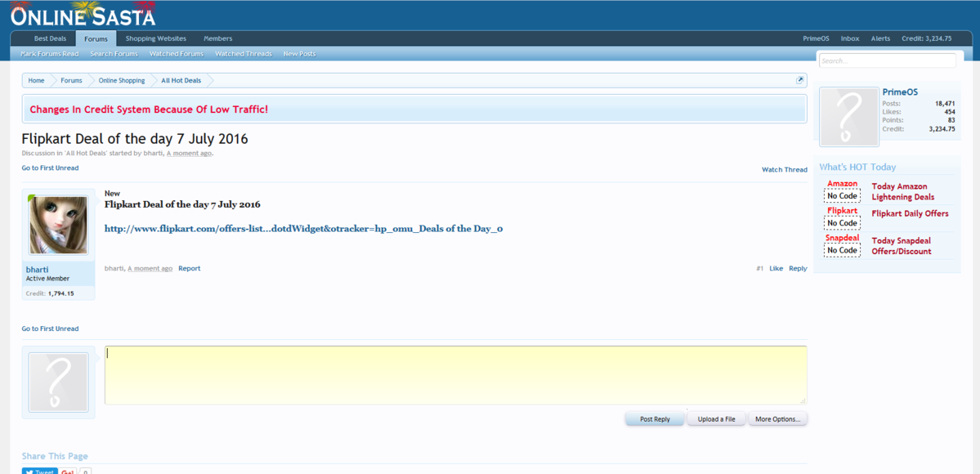Viewport: 980px width, 474px height.
Task: Open the flipkart.com offers-list URL
Action: (304, 229)
